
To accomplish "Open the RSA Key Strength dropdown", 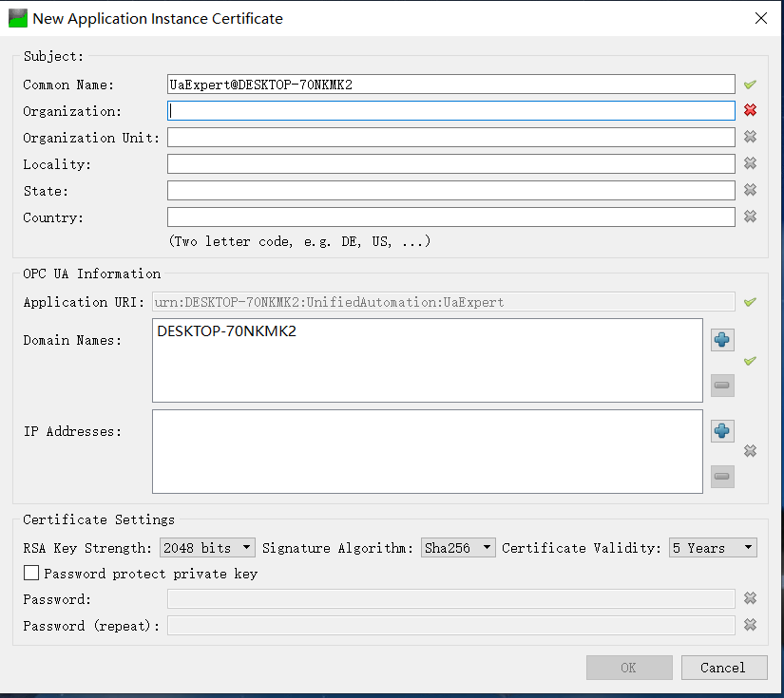I will [x=207, y=548].
